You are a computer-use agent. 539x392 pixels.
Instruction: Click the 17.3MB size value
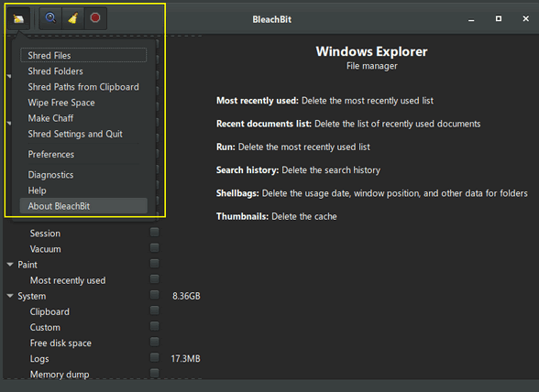tap(185, 359)
